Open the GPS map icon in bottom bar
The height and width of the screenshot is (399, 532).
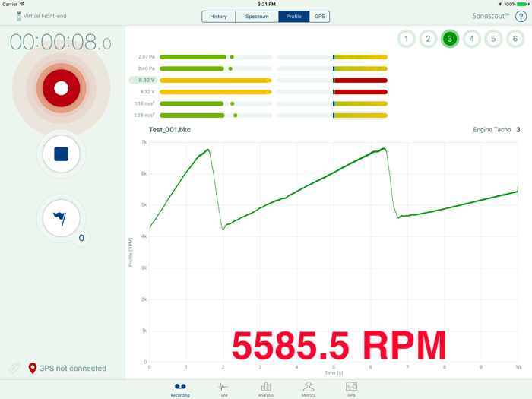click(351, 389)
